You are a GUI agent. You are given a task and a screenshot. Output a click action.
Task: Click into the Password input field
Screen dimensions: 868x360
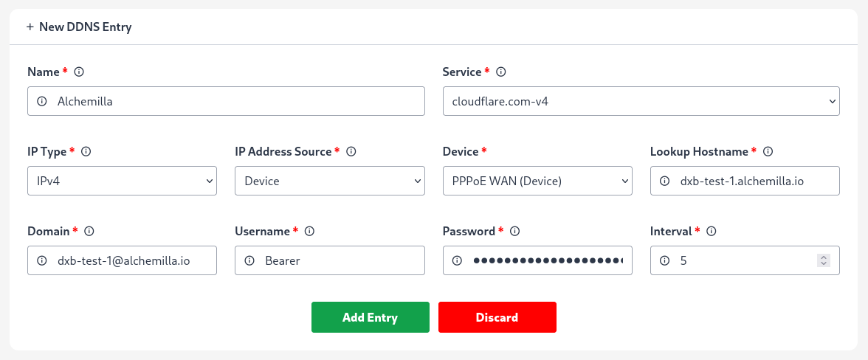click(x=537, y=260)
